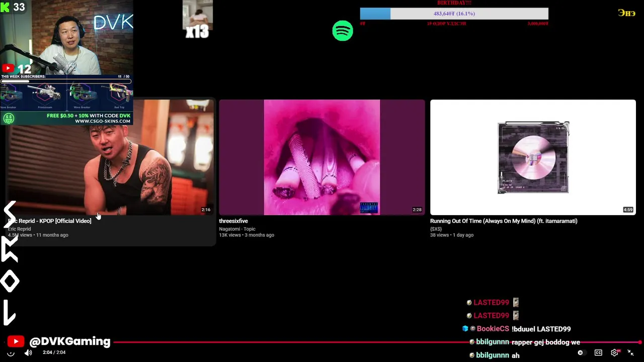This screenshot has width=644, height=362.
Task: Open the '{SXS}' channel link
Action: pyautogui.click(x=436, y=229)
